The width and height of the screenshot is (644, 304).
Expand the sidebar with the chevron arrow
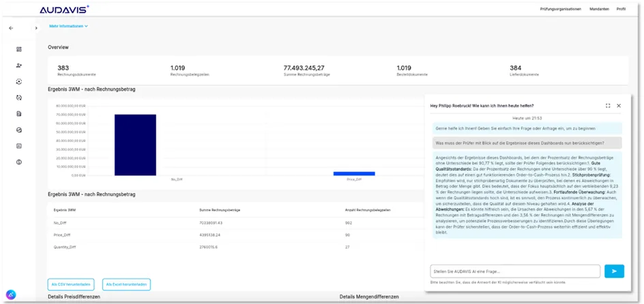(x=36, y=29)
